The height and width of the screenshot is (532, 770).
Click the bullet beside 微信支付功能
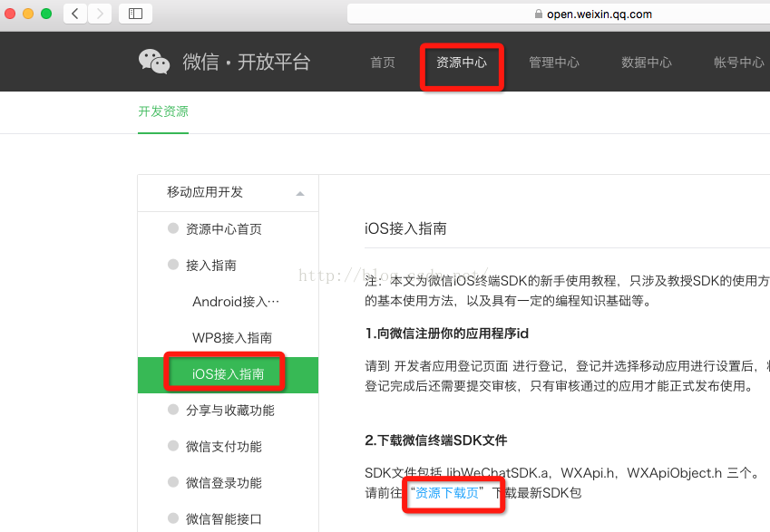(173, 446)
